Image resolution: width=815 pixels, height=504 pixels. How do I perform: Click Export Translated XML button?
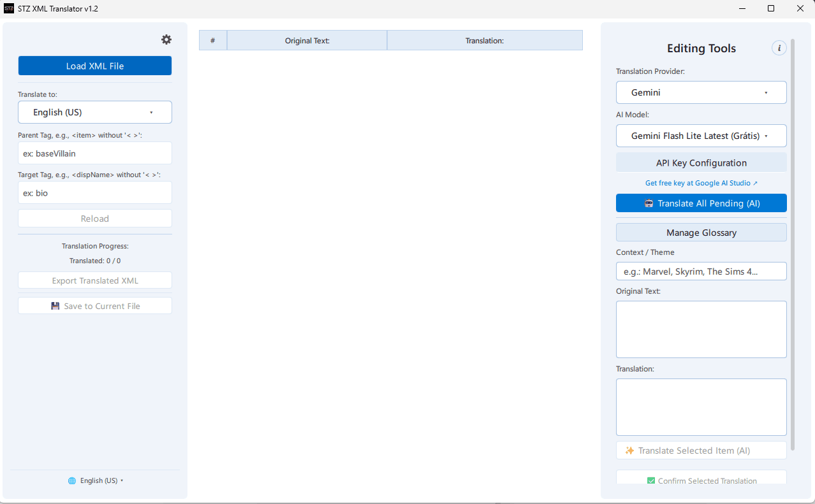[95, 280]
